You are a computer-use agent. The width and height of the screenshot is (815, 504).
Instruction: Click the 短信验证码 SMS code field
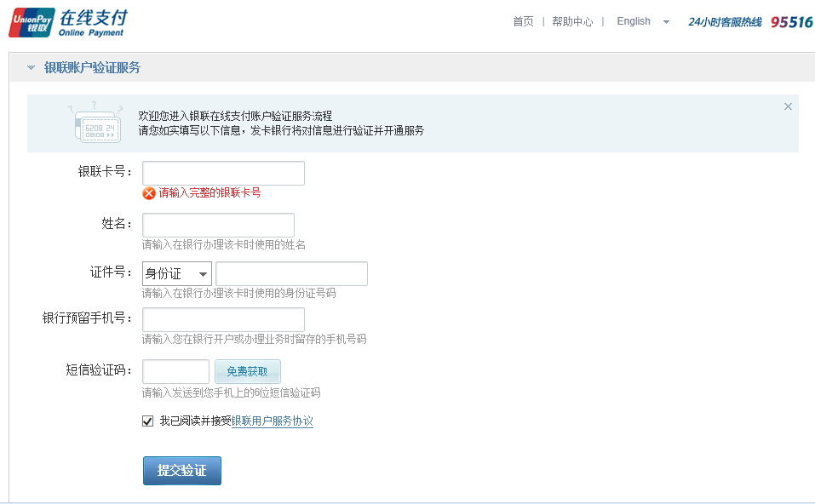(x=175, y=372)
